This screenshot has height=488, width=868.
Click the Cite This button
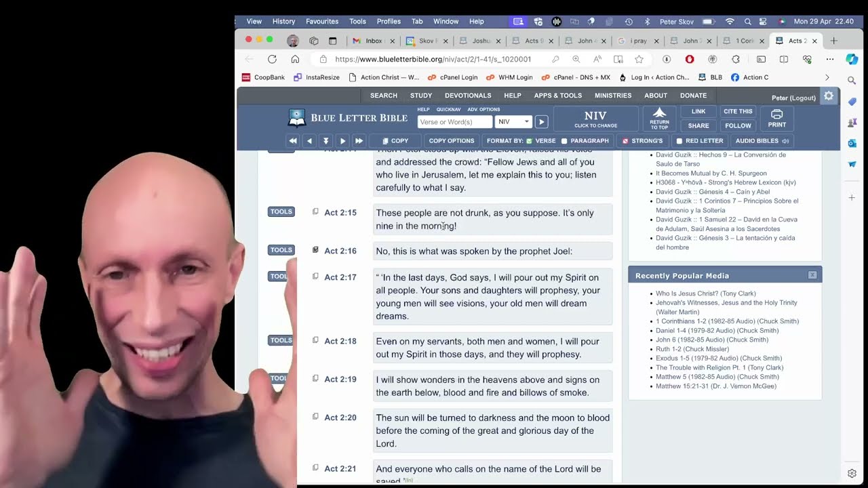(x=738, y=111)
